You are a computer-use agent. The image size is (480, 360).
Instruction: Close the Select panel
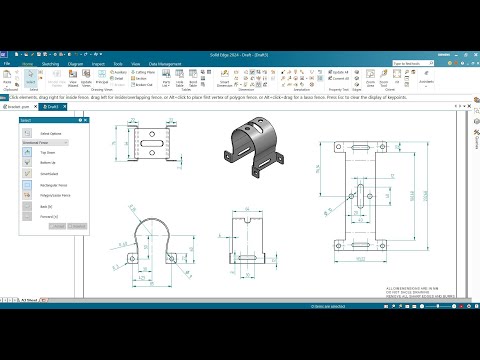(x=86, y=120)
